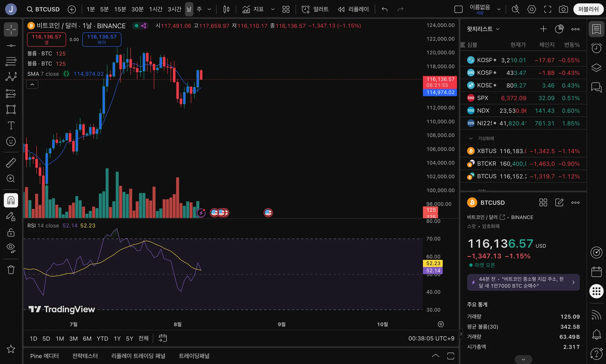
Task: Expand the 이름없음 layout dropdown arrow
Action: coord(499,9)
